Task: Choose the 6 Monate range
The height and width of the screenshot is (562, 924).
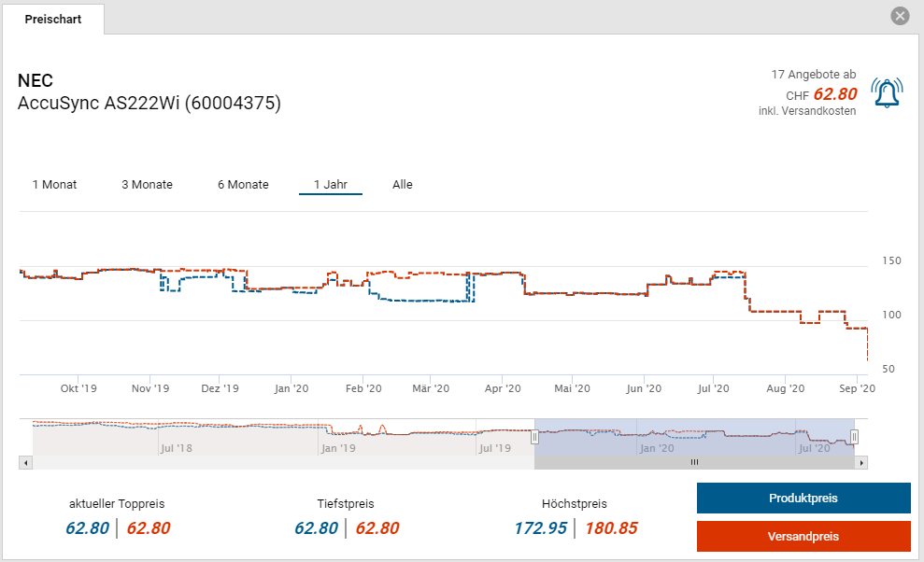Action: pyautogui.click(x=243, y=185)
